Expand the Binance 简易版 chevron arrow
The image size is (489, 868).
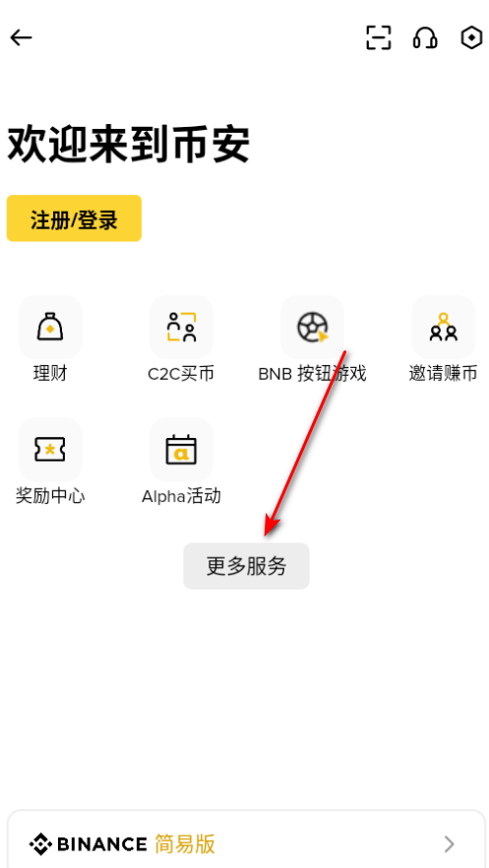tap(450, 844)
